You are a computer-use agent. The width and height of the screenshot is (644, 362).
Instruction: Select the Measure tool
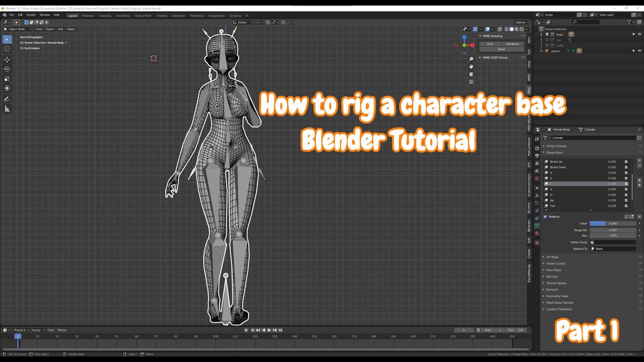[7, 109]
